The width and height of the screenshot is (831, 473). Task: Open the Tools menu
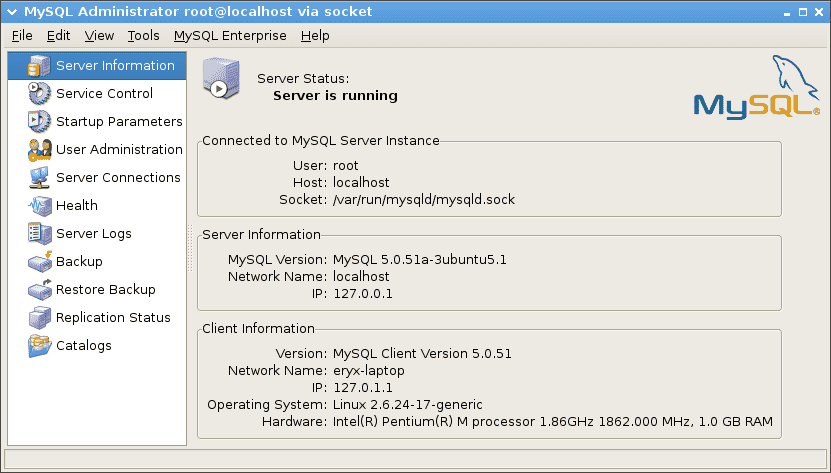[143, 36]
